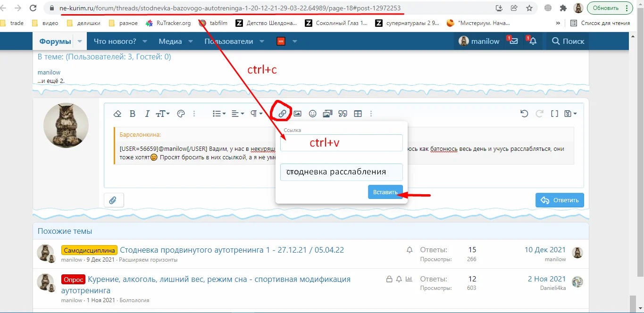
Task: Expand the Что нового? submenu arrow
Action: tap(145, 41)
